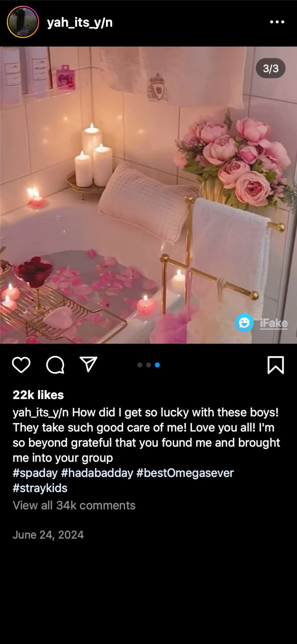Click the 3/3 image counter badge
This screenshot has width=297, height=644.
pos(271,68)
